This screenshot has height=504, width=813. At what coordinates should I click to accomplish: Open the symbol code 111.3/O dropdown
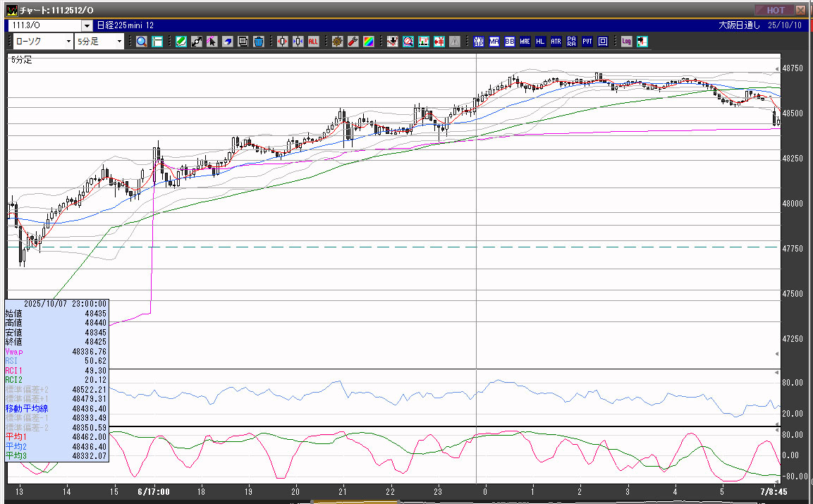click(x=87, y=25)
